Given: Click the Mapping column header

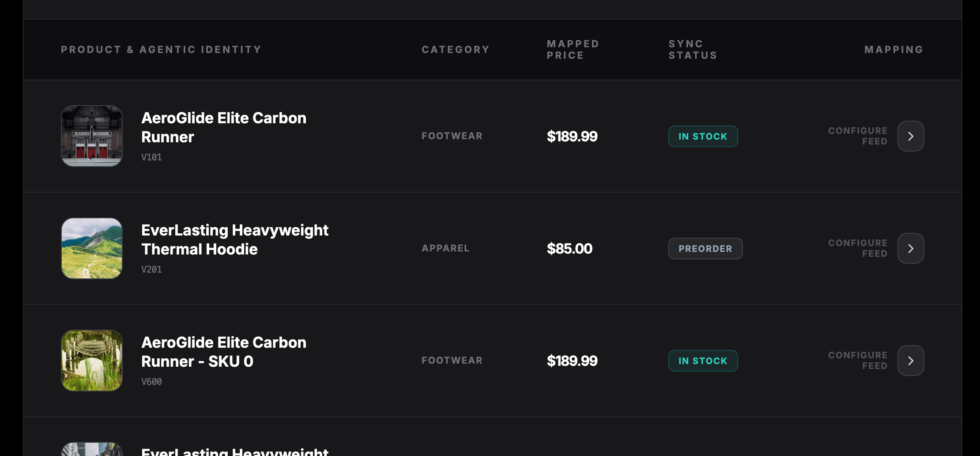Looking at the screenshot, I should tap(893, 49).
